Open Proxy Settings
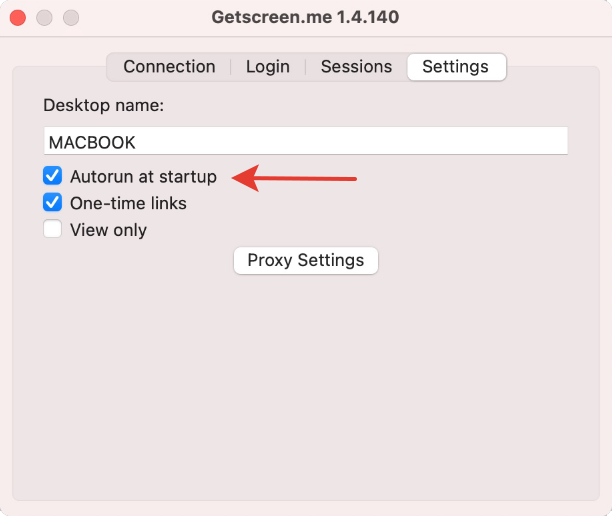 point(306,261)
